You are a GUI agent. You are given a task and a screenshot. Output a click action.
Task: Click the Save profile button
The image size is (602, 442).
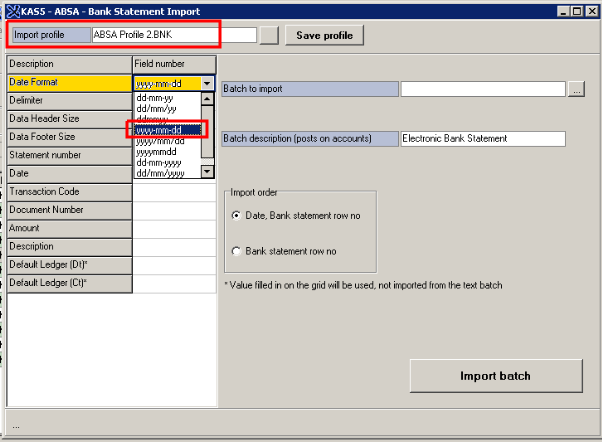(325, 35)
